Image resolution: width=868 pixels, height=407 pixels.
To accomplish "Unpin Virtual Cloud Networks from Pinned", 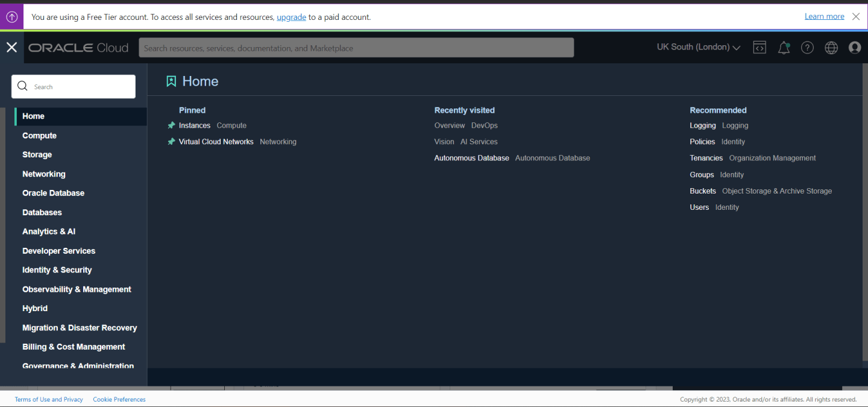I will point(171,142).
